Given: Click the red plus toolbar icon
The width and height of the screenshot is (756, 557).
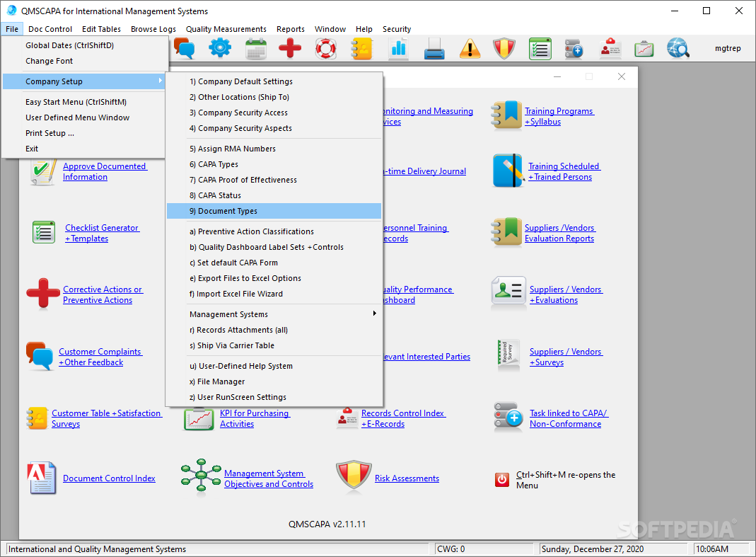Looking at the screenshot, I should tap(290, 48).
